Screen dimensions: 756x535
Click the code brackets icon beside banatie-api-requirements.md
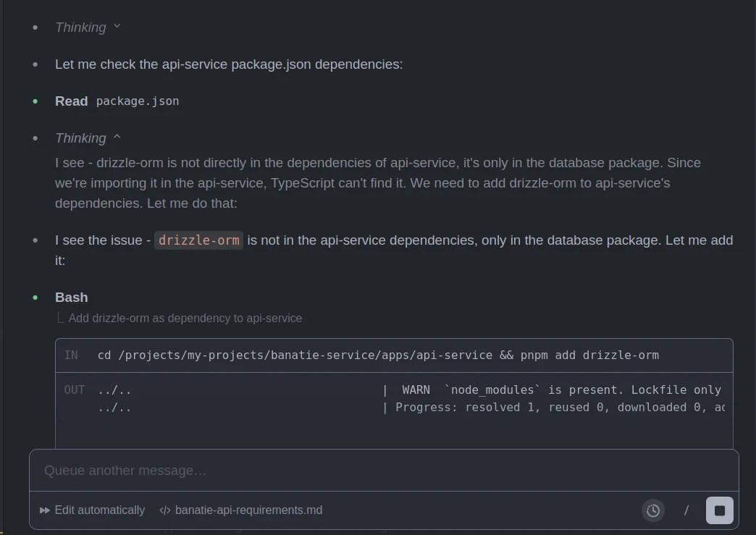[165, 510]
